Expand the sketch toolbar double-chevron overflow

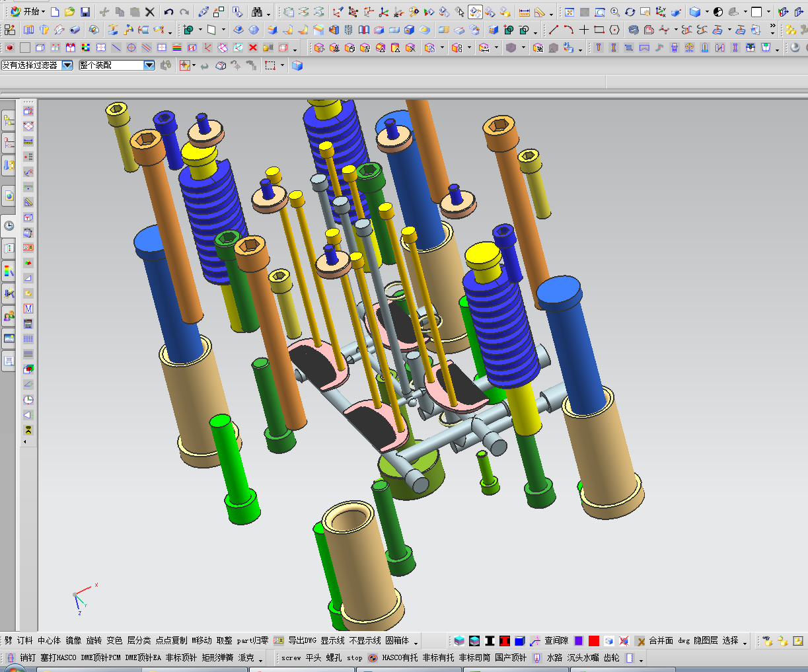tap(773, 27)
